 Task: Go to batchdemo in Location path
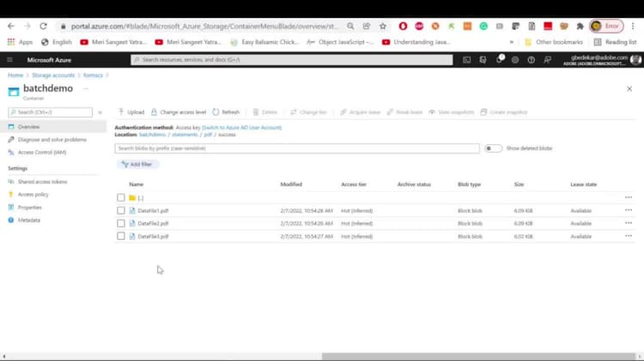pyautogui.click(x=152, y=135)
